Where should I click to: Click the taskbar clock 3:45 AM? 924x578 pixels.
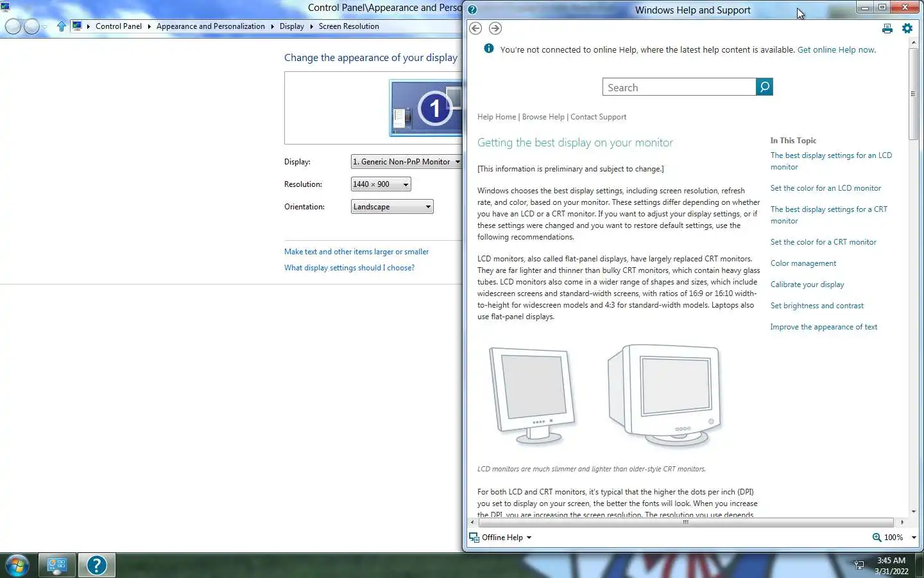coord(891,561)
